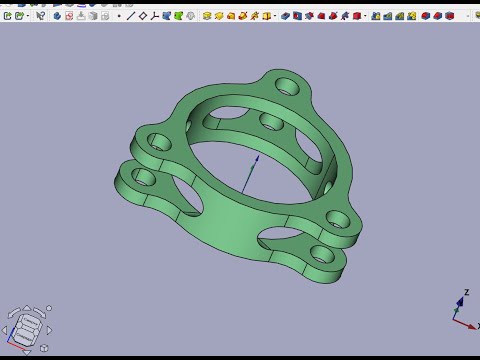The height and width of the screenshot is (360, 480).
Task: Rotate view clockwise with curved right arrow
Action: pos(40,312)
